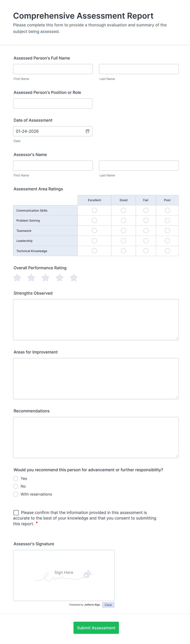Choose With reservations option
The image size is (190, 644).
(x=16, y=494)
